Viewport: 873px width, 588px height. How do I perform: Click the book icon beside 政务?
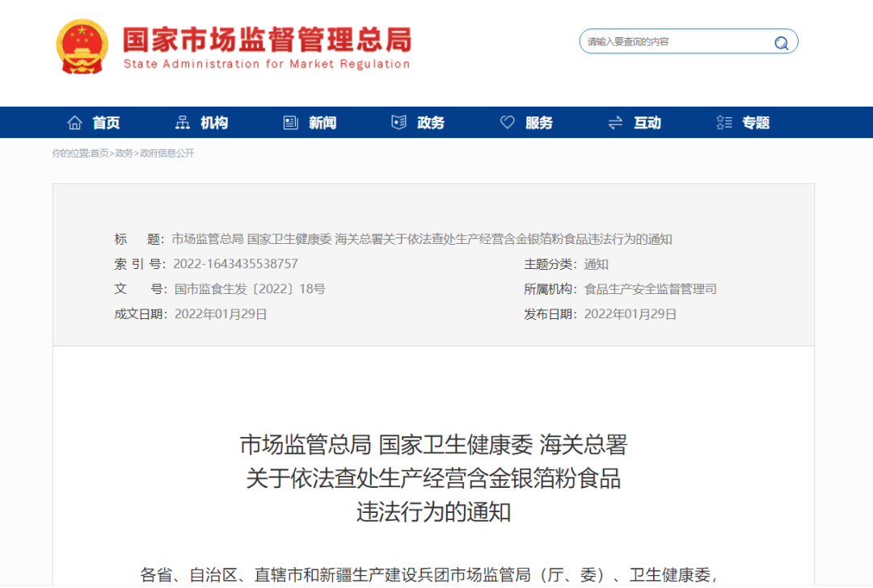click(x=399, y=123)
